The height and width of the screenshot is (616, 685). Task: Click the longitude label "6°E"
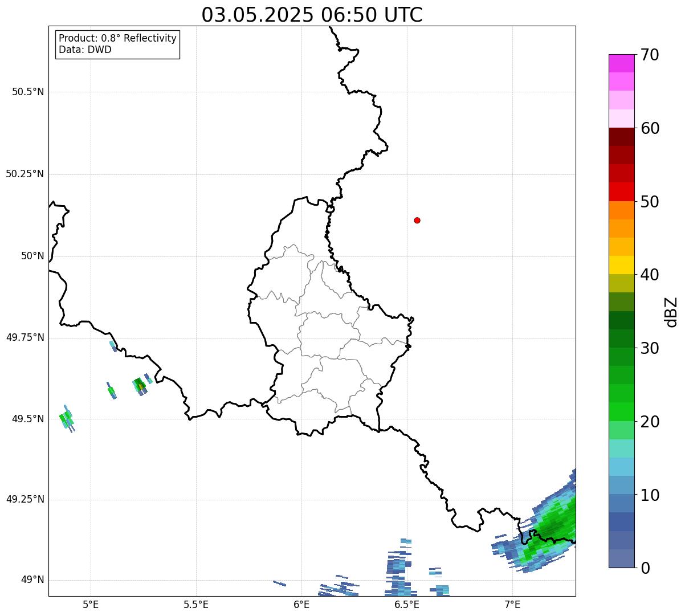click(x=302, y=604)
